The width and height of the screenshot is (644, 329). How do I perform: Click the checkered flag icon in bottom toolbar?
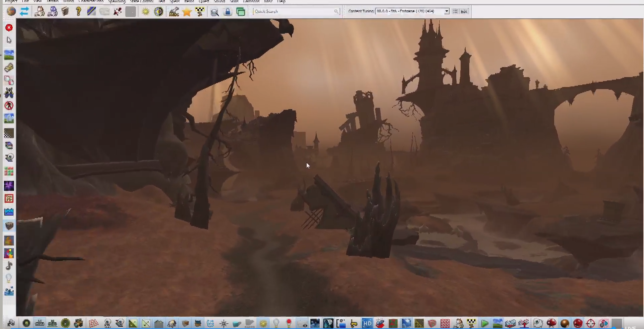[x=471, y=323]
